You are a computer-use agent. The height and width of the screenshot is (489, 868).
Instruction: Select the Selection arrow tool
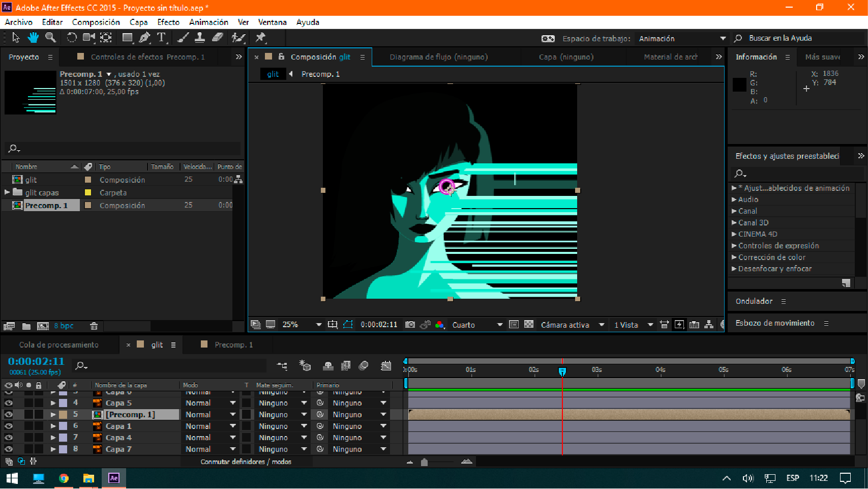16,37
